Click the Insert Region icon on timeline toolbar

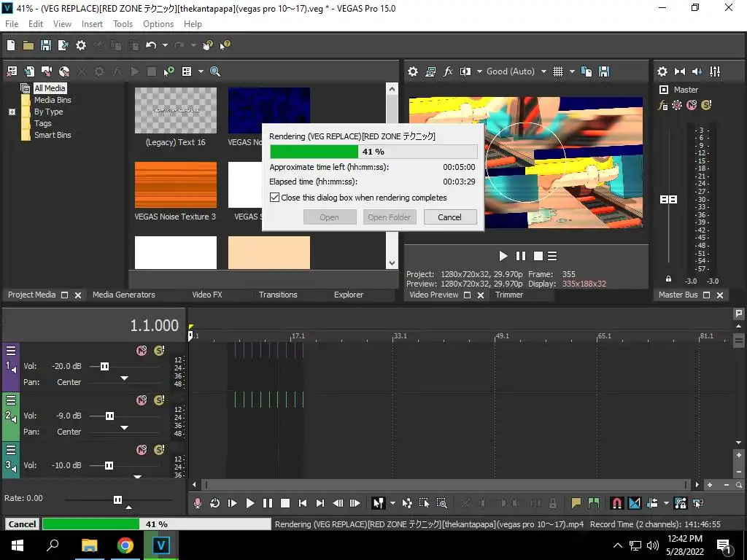(x=594, y=503)
